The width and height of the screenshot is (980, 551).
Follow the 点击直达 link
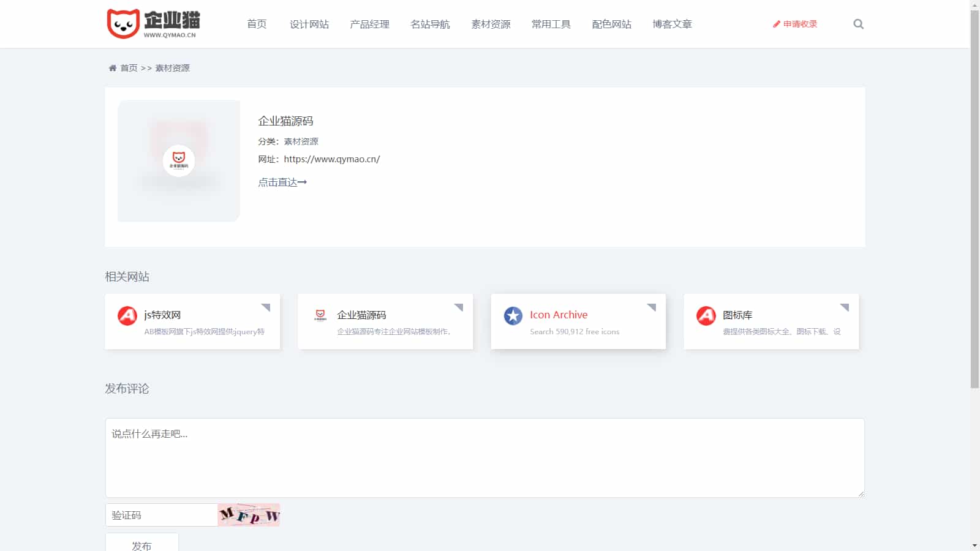coord(282,182)
